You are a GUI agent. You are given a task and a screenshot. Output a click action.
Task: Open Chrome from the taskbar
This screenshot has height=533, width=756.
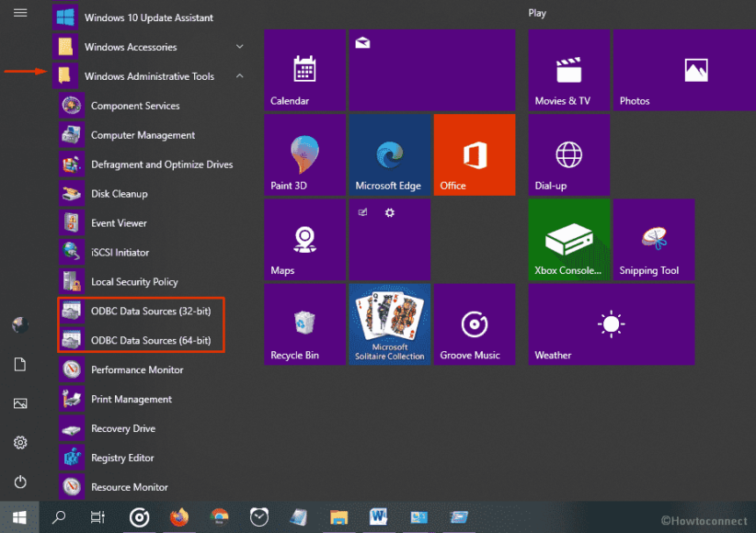220,517
